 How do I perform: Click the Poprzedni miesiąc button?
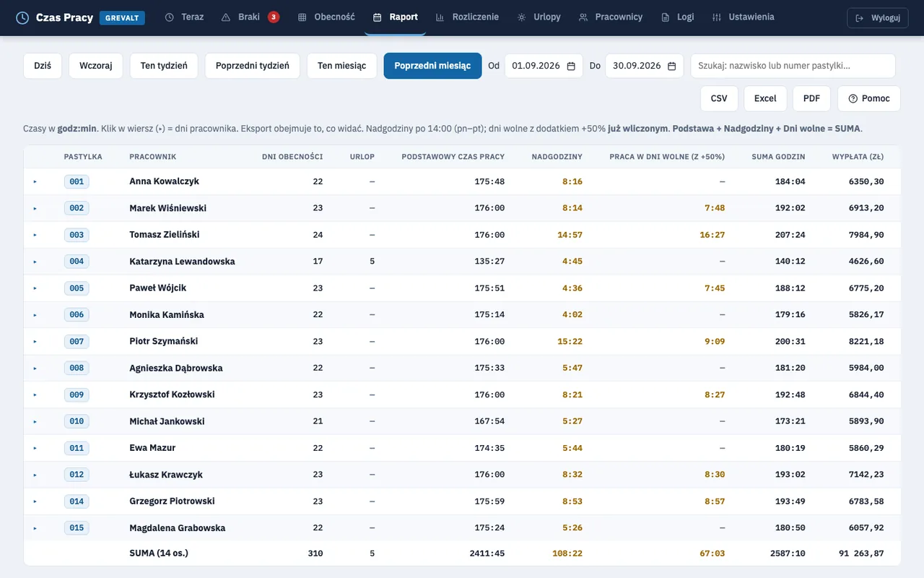(432, 66)
